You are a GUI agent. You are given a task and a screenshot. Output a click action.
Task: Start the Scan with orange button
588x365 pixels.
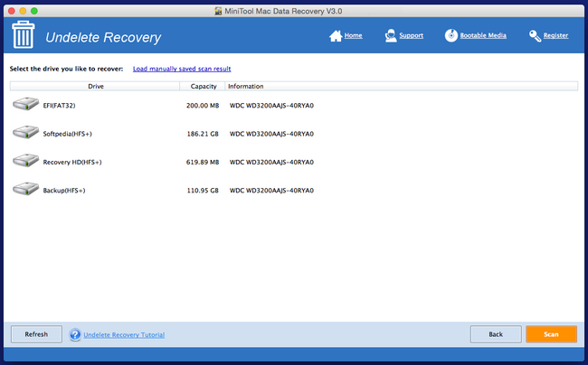coord(551,334)
